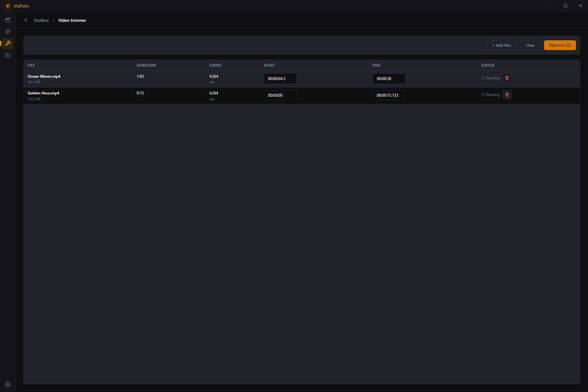
Task: Click the END column header
Action: click(376, 65)
